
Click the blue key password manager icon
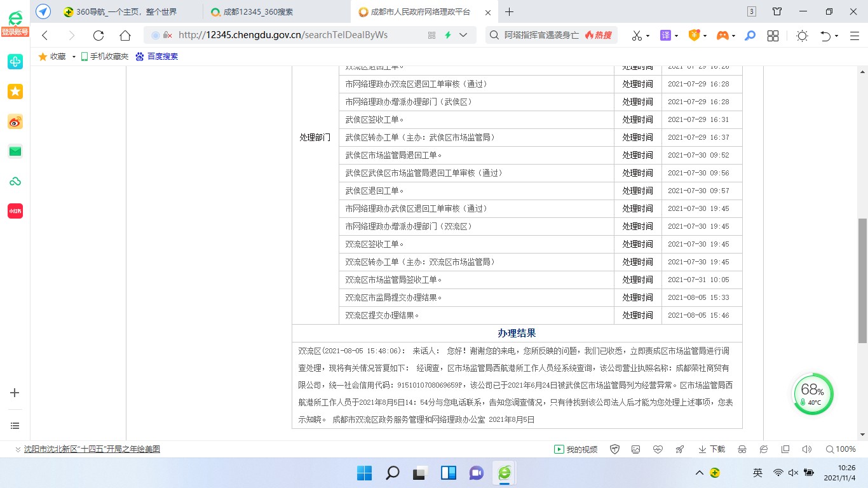pyautogui.click(x=750, y=36)
